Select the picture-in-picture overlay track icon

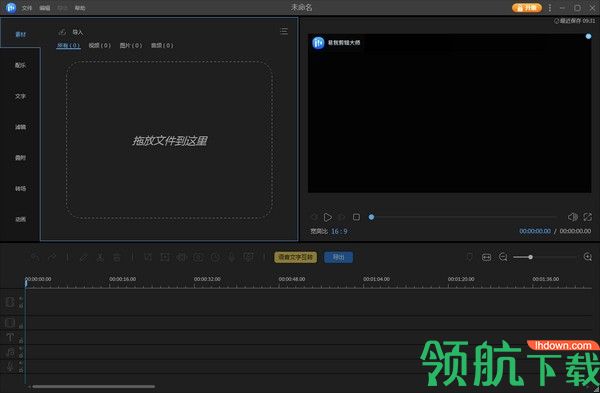pyautogui.click(x=10, y=323)
